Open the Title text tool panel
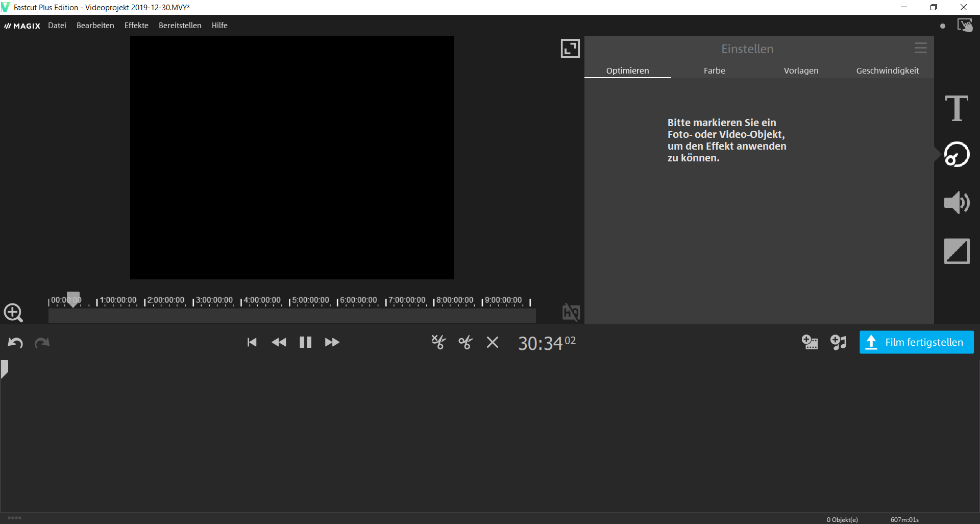The width and height of the screenshot is (980, 524). tap(957, 108)
